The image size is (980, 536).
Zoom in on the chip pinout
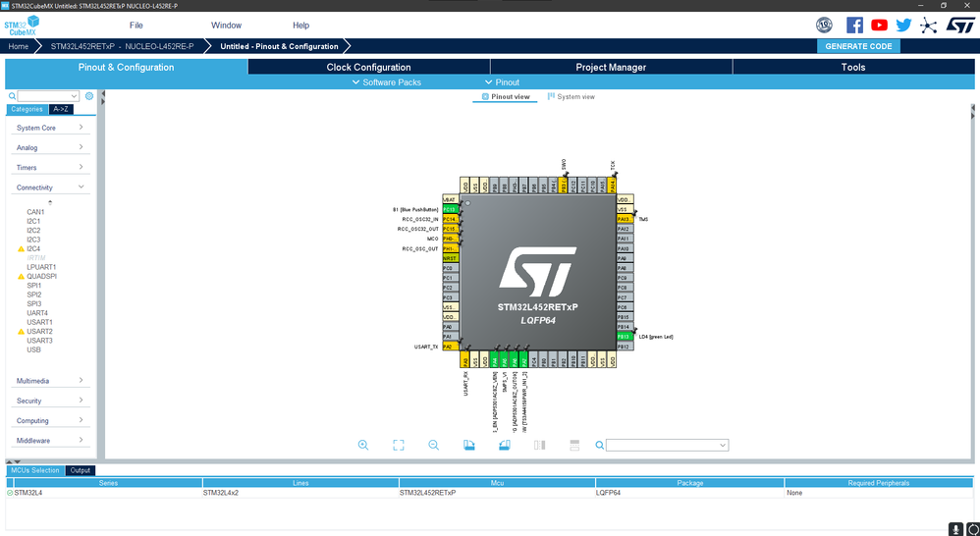(x=363, y=445)
